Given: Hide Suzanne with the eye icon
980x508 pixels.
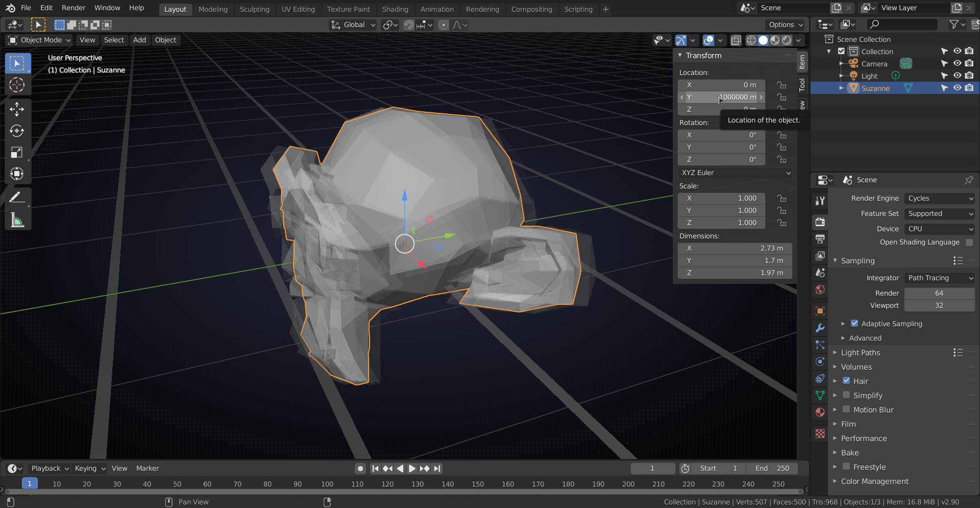Looking at the screenshot, I should pyautogui.click(x=957, y=88).
